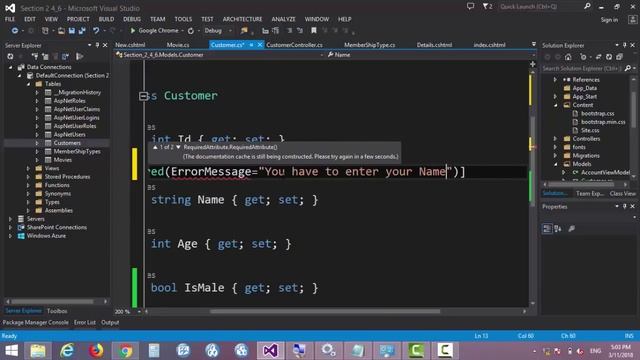Switch to the Details.cshtml tab
The height and width of the screenshot is (360, 640).
(434, 45)
